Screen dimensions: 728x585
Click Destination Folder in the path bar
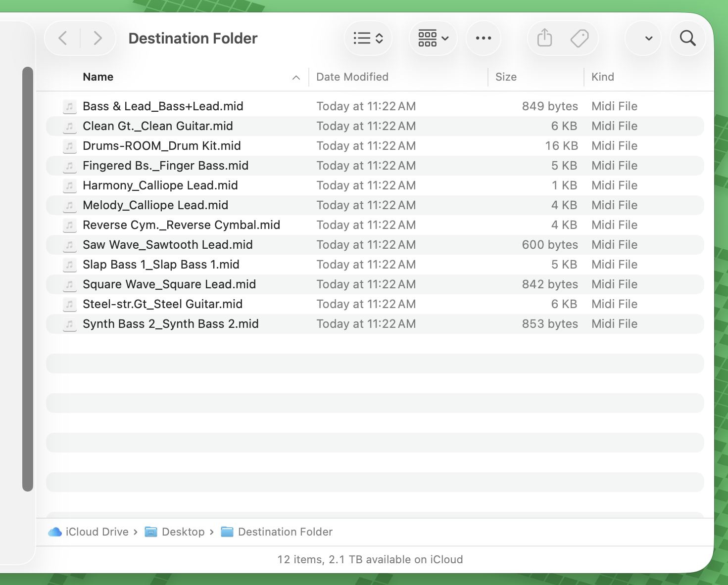click(x=285, y=532)
